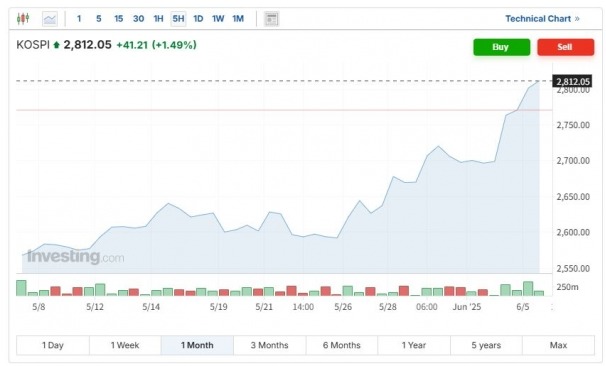Screen dimensions: 606x366
Task: Show the 1 Year range
Action: 414,345
